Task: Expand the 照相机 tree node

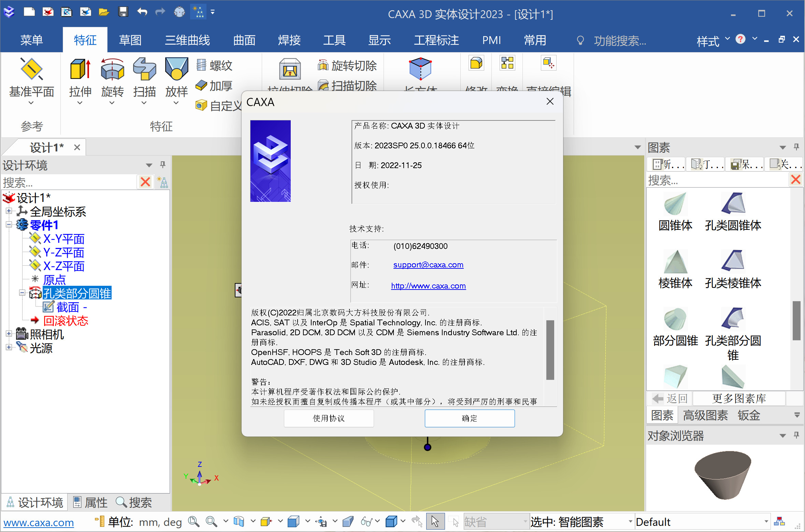Action: [9, 334]
